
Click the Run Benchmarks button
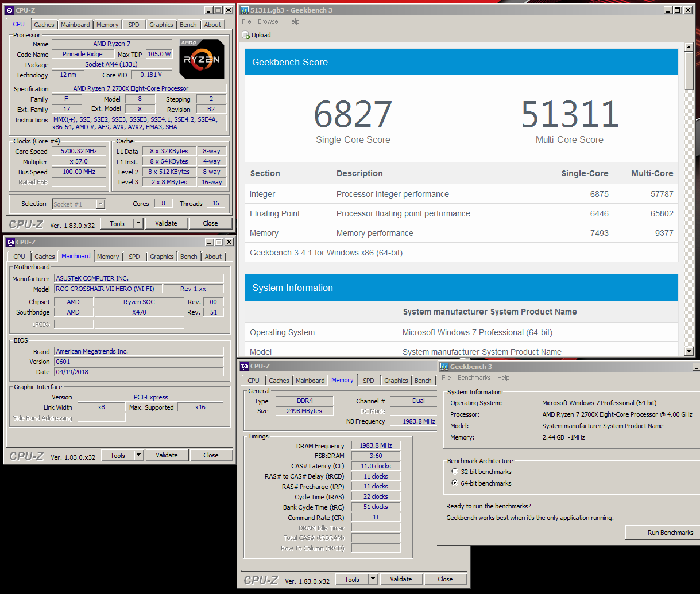[x=662, y=533]
